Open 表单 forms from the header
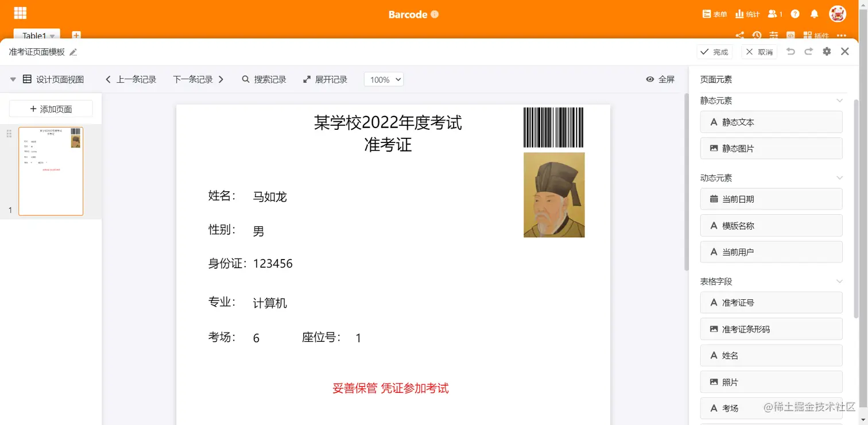Image resolution: width=868 pixels, height=425 pixels. [715, 14]
